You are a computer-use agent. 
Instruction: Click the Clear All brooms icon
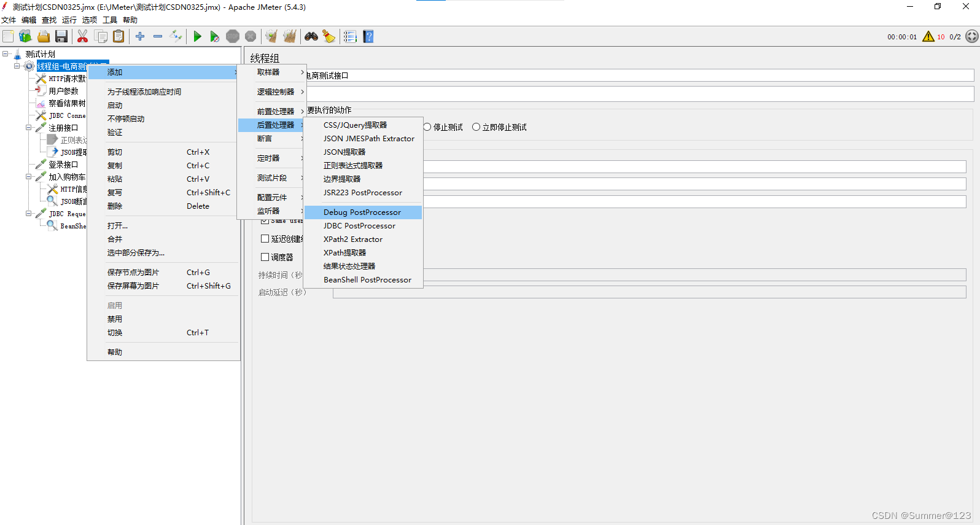coord(289,36)
